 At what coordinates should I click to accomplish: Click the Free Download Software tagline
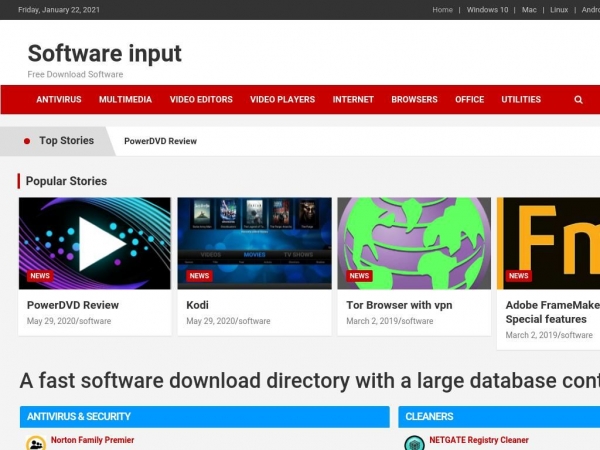(75, 75)
